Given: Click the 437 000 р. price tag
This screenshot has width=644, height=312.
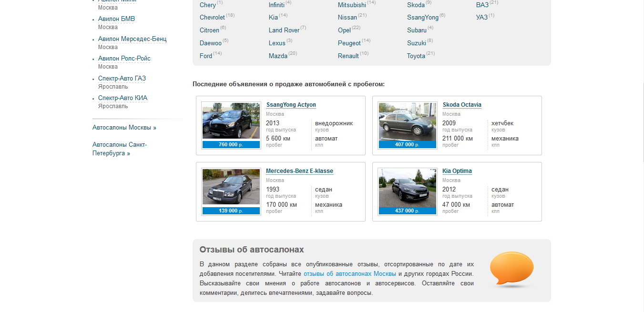Looking at the screenshot, I should (x=408, y=211).
